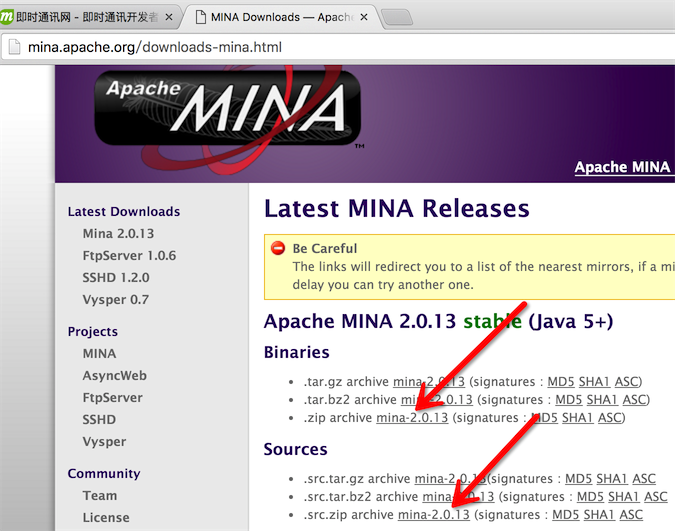The width and height of the screenshot is (675, 531).
Task: Download .src.tar.gz source mina-2.0.13
Action: point(450,479)
